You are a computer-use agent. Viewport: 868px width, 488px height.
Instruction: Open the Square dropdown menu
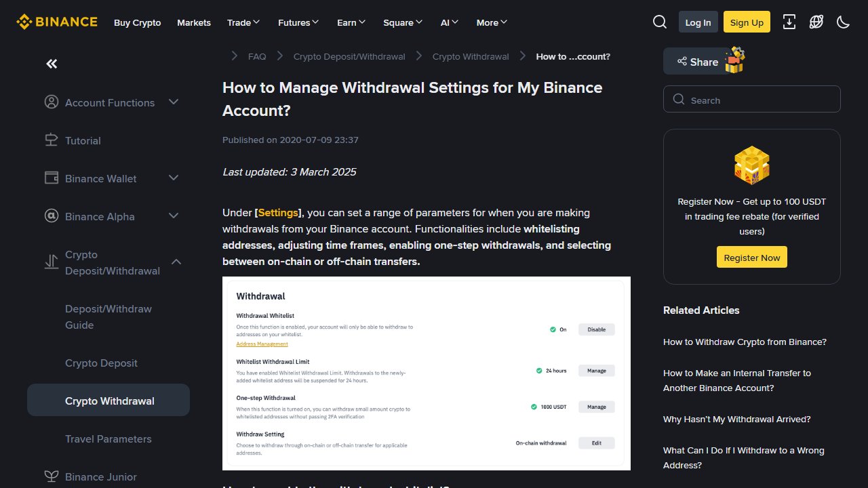(x=403, y=22)
